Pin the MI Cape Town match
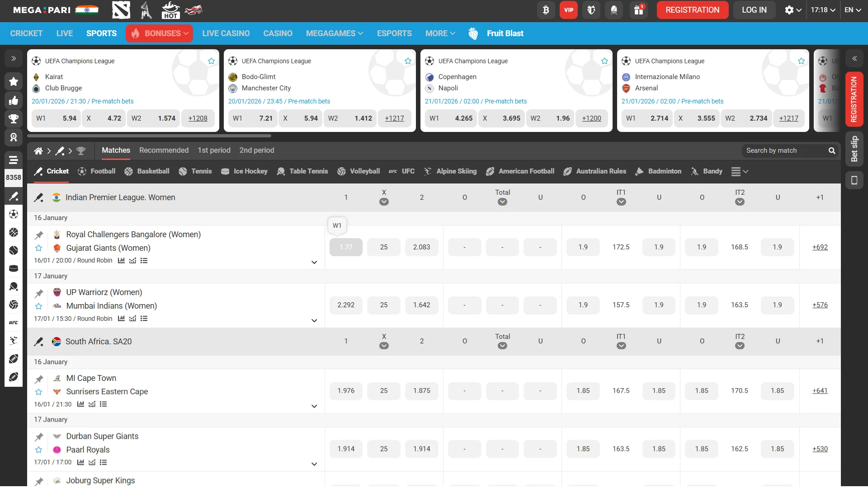Viewport: 868px width, 488px height. 39,379
